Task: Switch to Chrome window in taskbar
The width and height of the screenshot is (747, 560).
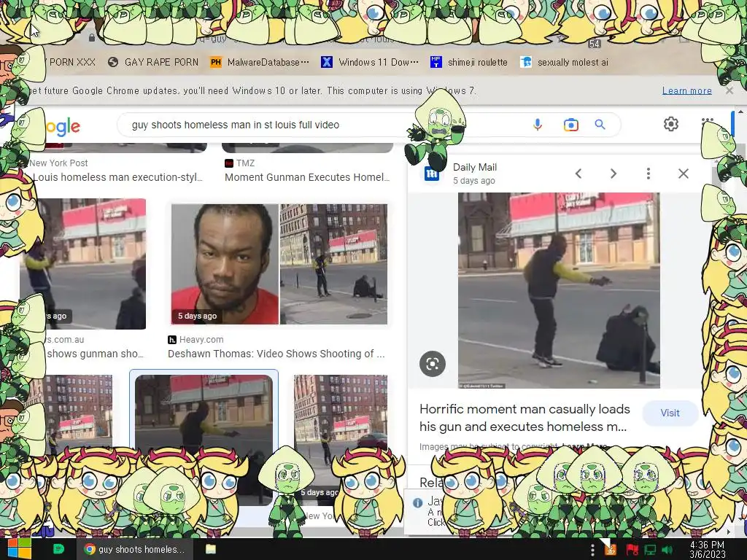Action: click(134, 549)
